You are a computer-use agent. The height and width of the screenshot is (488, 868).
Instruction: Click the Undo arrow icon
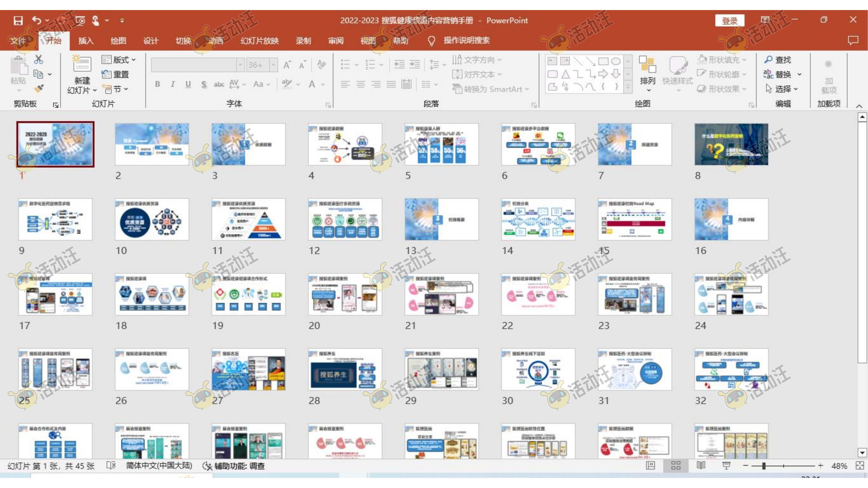click(36, 20)
